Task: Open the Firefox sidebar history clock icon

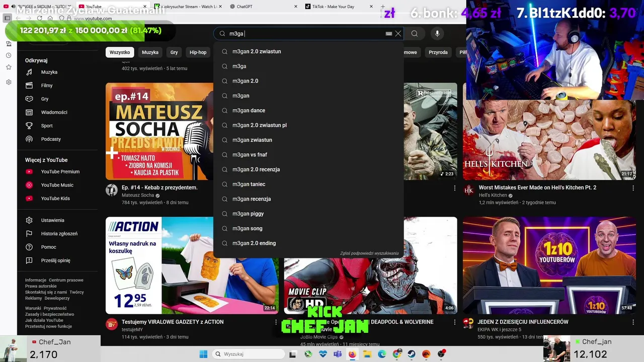Action: [x=9, y=55]
